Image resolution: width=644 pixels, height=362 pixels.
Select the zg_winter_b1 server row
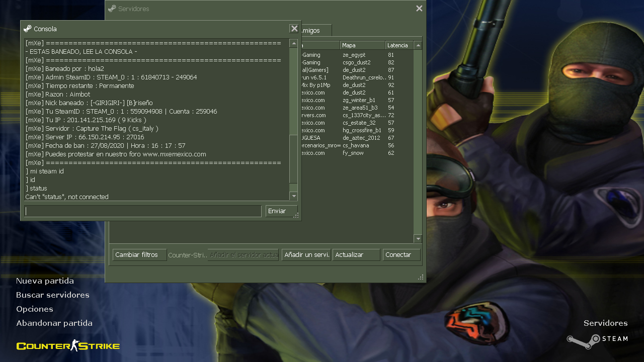pyautogui.click(x=357, y=100)
